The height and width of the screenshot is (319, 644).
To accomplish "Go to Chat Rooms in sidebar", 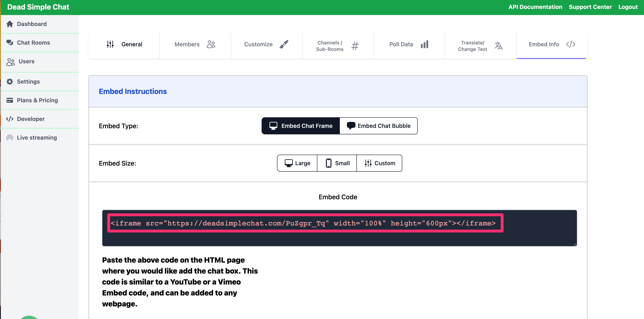I will [x=40, y=43].
